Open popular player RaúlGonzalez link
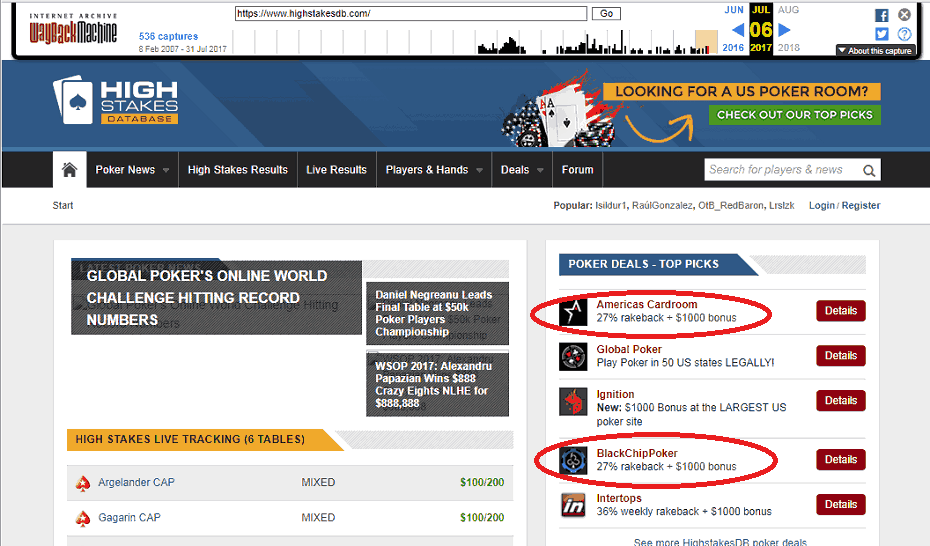This screenshot has height=546, width=930. coord(662,206)
